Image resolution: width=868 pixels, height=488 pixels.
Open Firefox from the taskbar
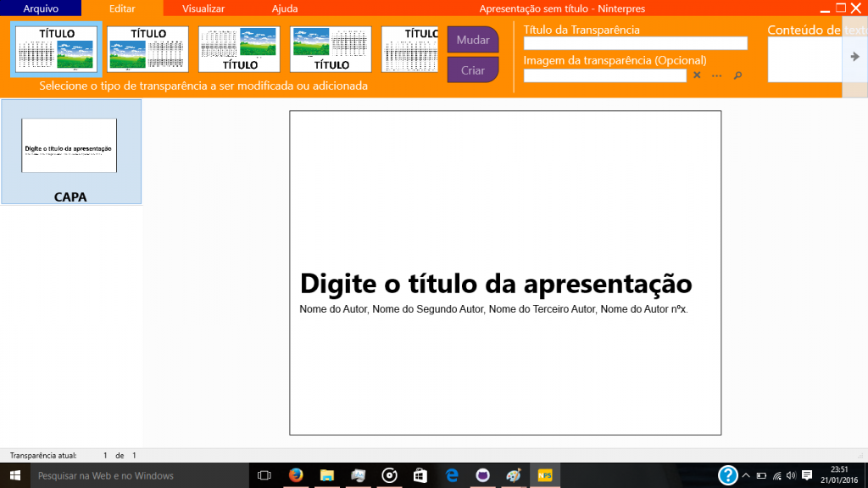click(296, 475)
